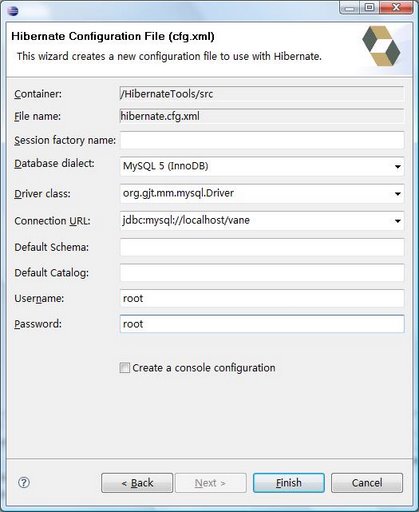Go back with the Back button
The height and width of the screenshot is (512, 419).
coord(137,483)
